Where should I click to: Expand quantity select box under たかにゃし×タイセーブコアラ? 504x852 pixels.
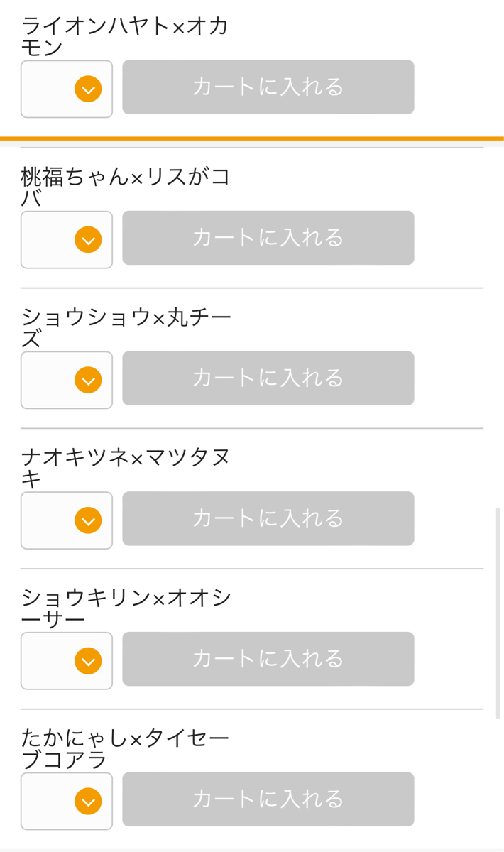[67, 802]
